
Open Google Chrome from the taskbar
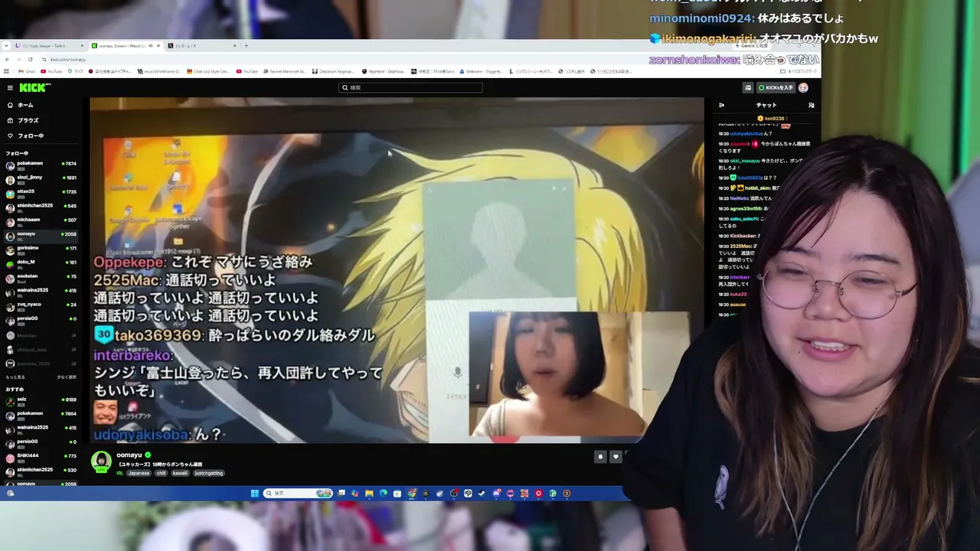click(412, 494)
